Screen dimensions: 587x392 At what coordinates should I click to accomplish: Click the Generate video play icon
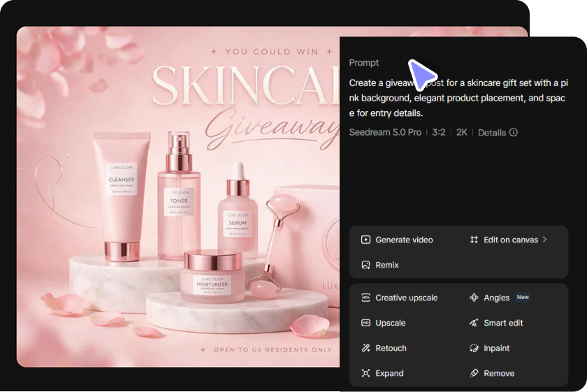click(365, 240)
